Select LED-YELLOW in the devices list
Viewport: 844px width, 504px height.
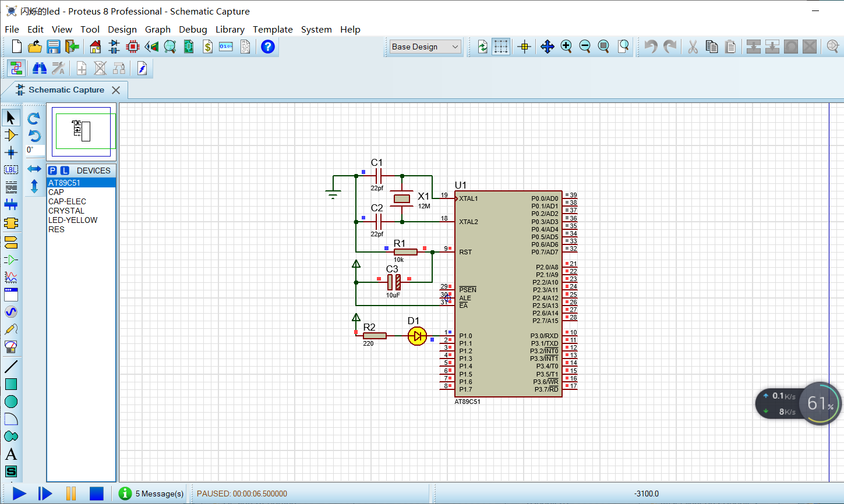click(x=81, y=220)
